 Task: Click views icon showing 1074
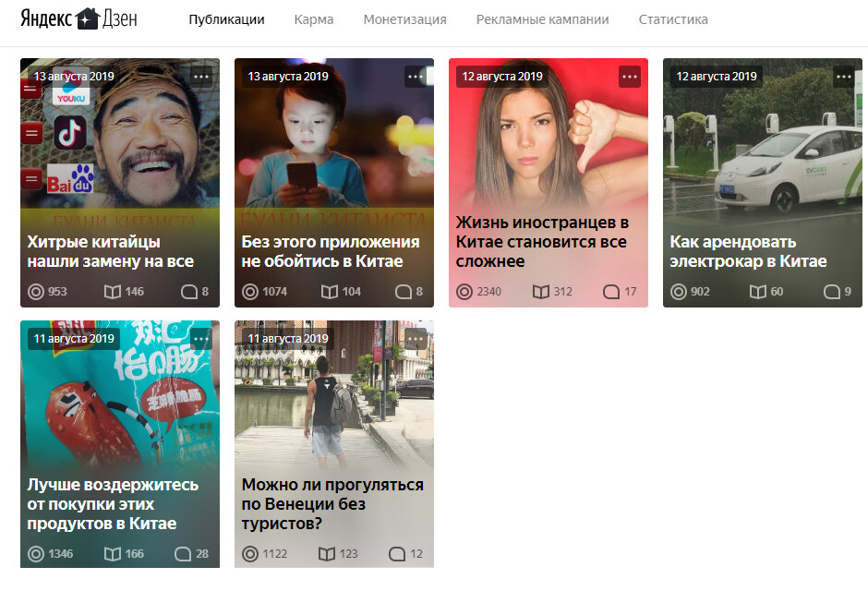[250, 292]
